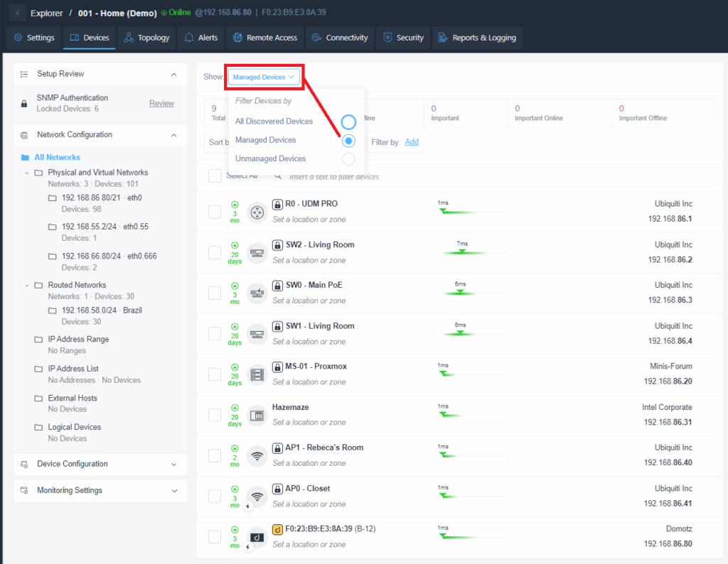The width and height of the screenshot is (728, 564).
Task: Switch to the Topology tab
Action: [146, 38]
